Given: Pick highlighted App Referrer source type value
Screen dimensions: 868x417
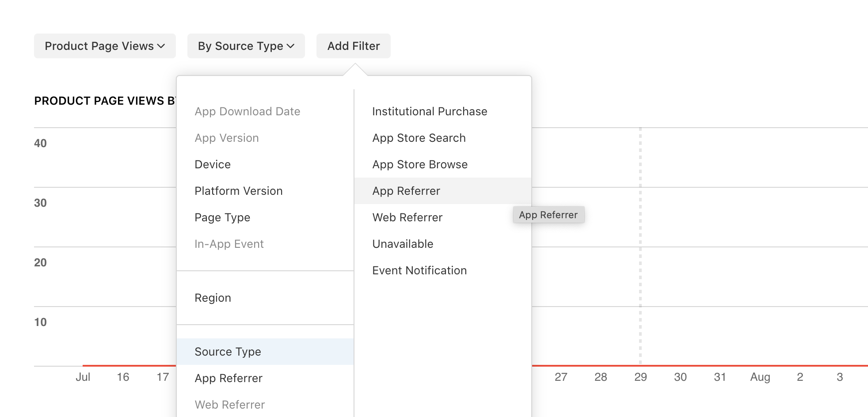Looking at the screenshot, I should 406,191.
